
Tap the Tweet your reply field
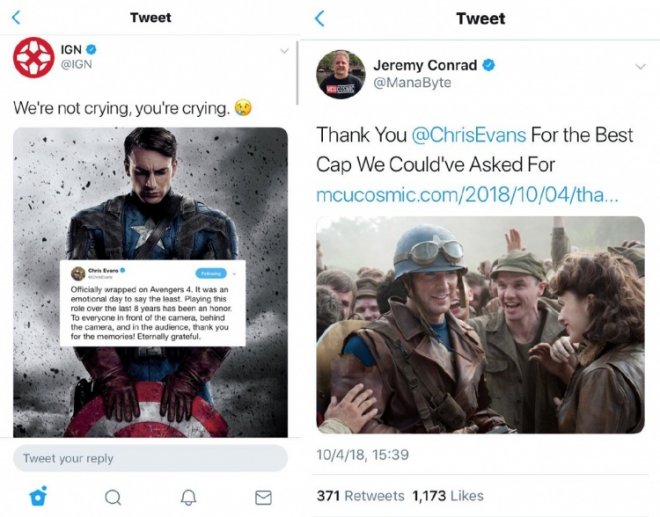tap(150, 458)
